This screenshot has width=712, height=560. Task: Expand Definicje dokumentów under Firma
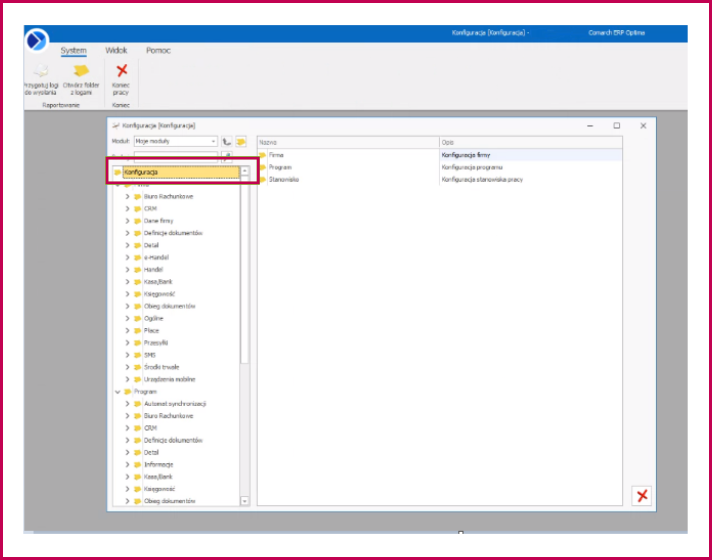coord(127,233)
